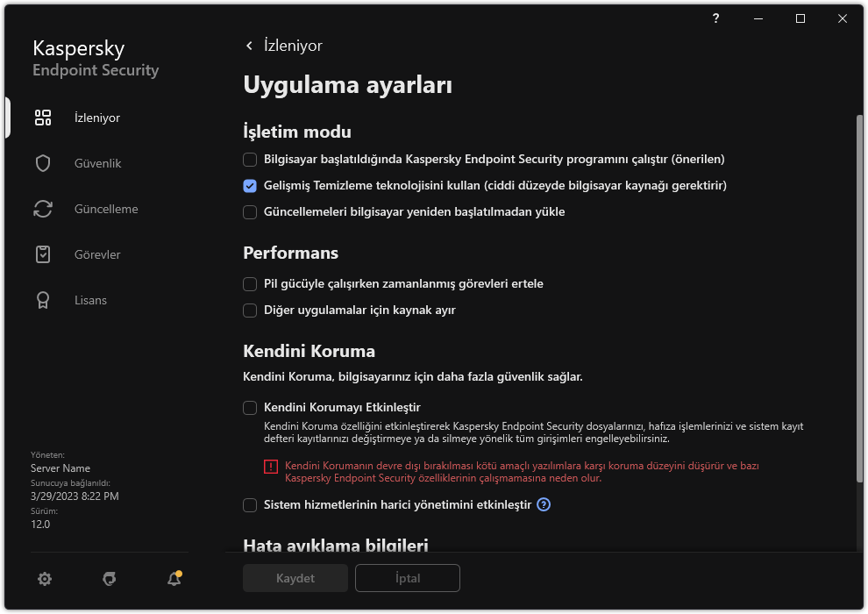The height and width of the screenshot is (614, 868).
Task: Open the İzleniyor monitoring grid icon
Action: [x=43, y=117]
